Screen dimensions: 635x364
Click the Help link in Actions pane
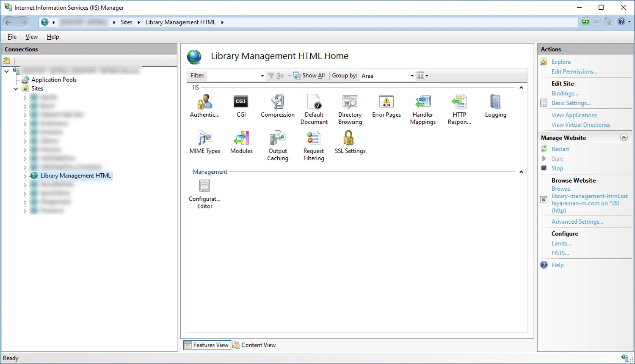click(x=558, y=265)
